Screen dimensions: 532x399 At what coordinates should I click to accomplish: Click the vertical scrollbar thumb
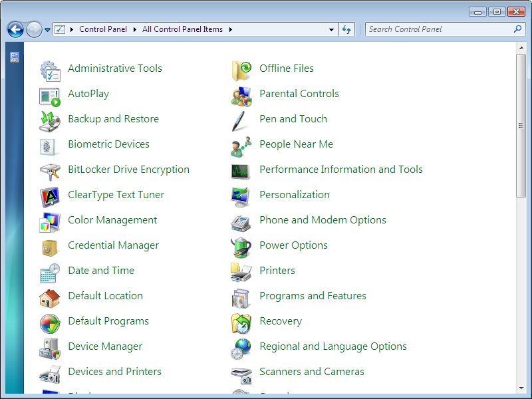point(521,126)
